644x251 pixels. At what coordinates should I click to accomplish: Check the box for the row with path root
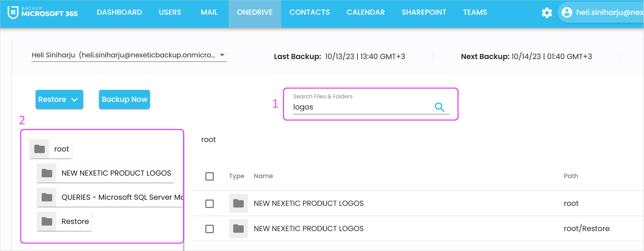tap(210, 204)
